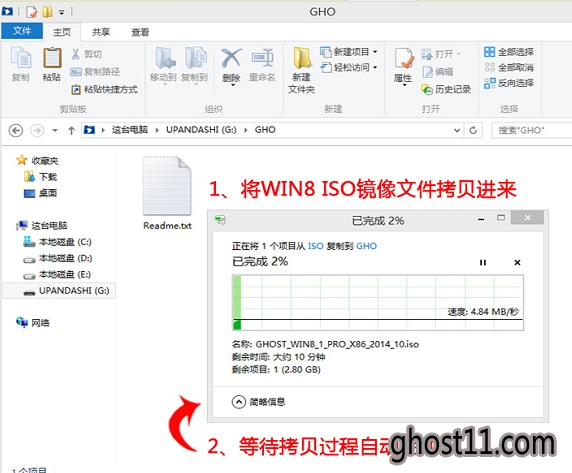Click quick access new folder icon

tap(47, 12)
